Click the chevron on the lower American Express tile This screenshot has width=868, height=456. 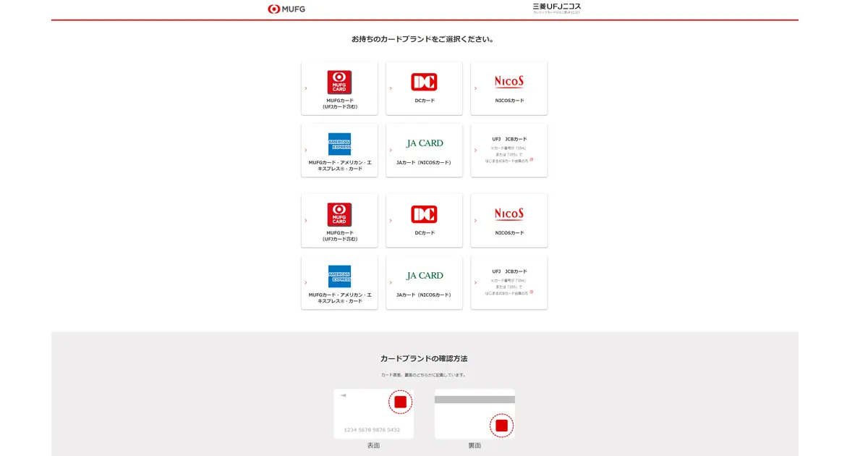click(306, 283)
